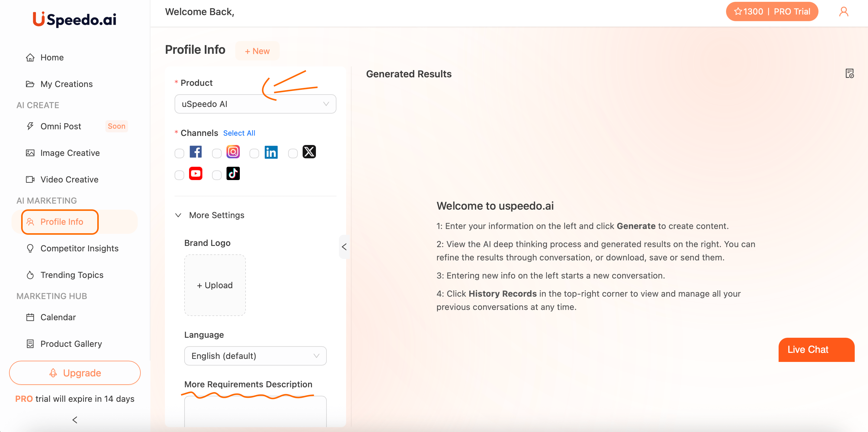Click the uSpeedo.ai logo

(75, 19)
